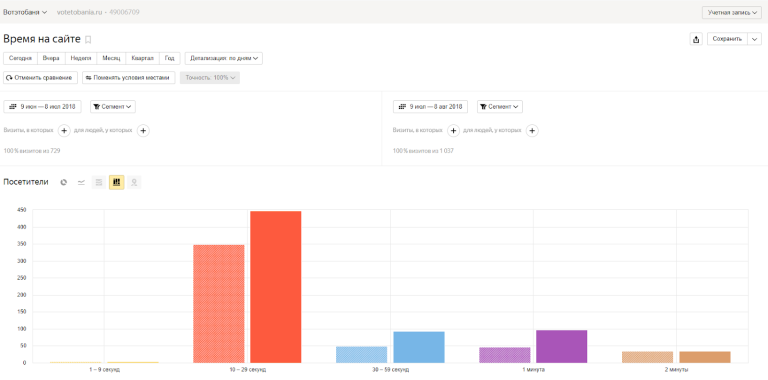Image resolution: width=768 pixels, height=380 pixels.
Task: Open Точность: 100% dropdown
Action: (x=210, y=77)
